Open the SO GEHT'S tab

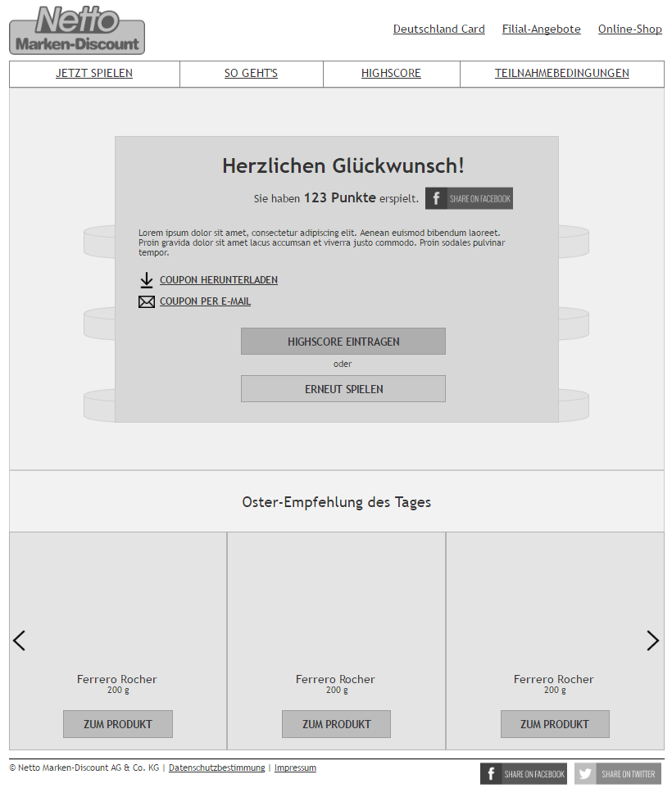point(252,74)
